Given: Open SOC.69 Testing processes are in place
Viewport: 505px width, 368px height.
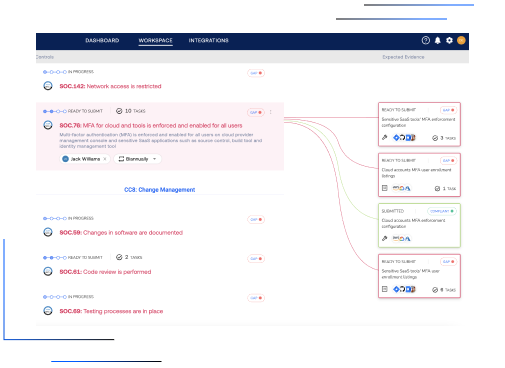Looking at the screenshot, I should point(111,311).
